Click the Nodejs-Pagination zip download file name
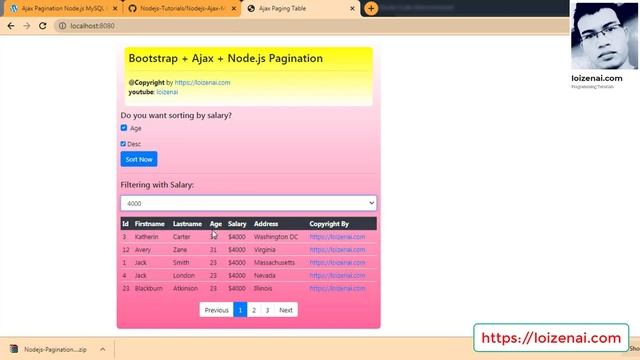Viewport: 640px width, 360px height. click(x=55, y=349)
